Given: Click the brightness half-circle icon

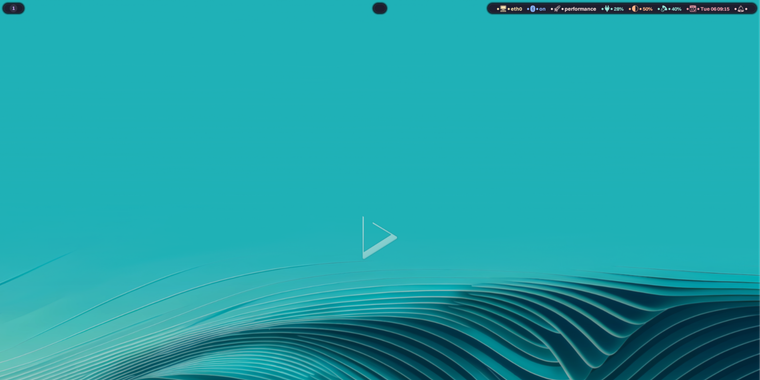Looking at the screenshot, I should coord(635,9).
